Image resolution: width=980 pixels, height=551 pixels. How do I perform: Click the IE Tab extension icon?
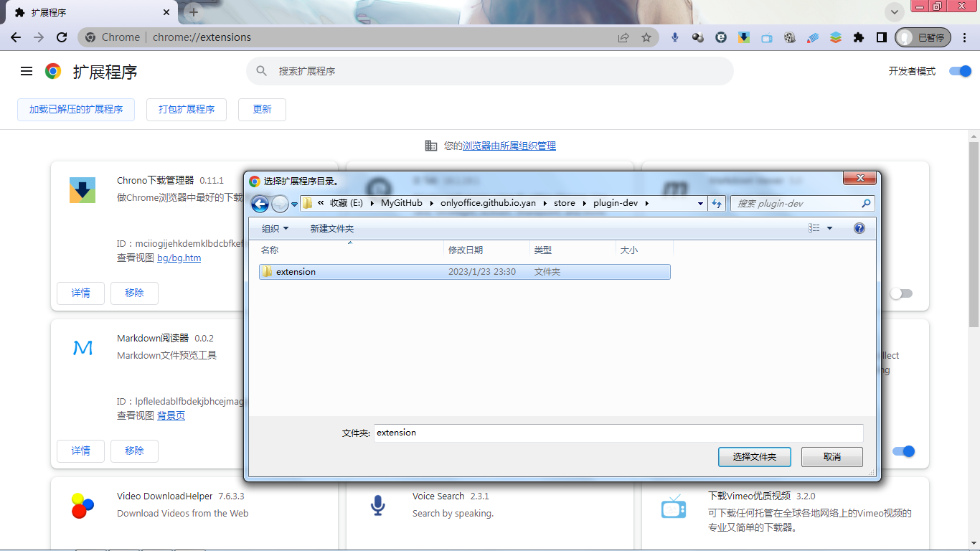click(x=721, y=37)
